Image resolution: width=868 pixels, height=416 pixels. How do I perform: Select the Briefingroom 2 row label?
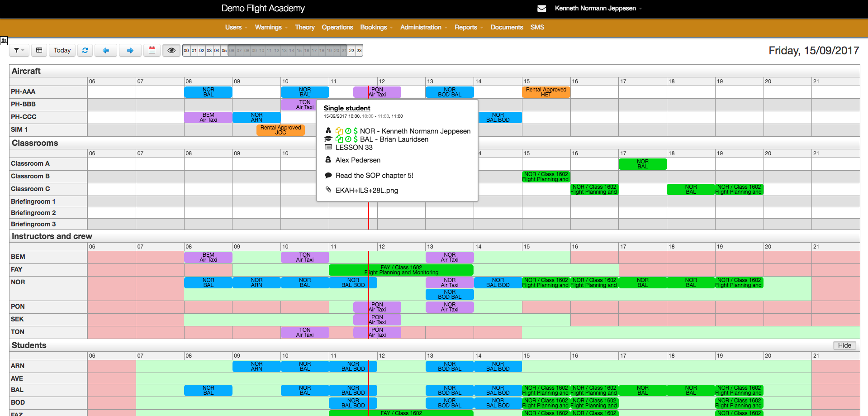(x=33, y=213)
